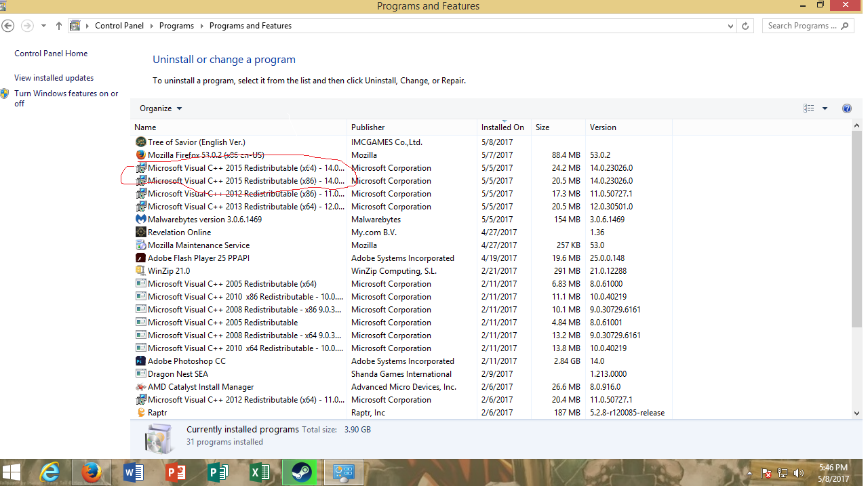Launch Excel from the taskbar
The image size is (868, 488).
(260, 472)
